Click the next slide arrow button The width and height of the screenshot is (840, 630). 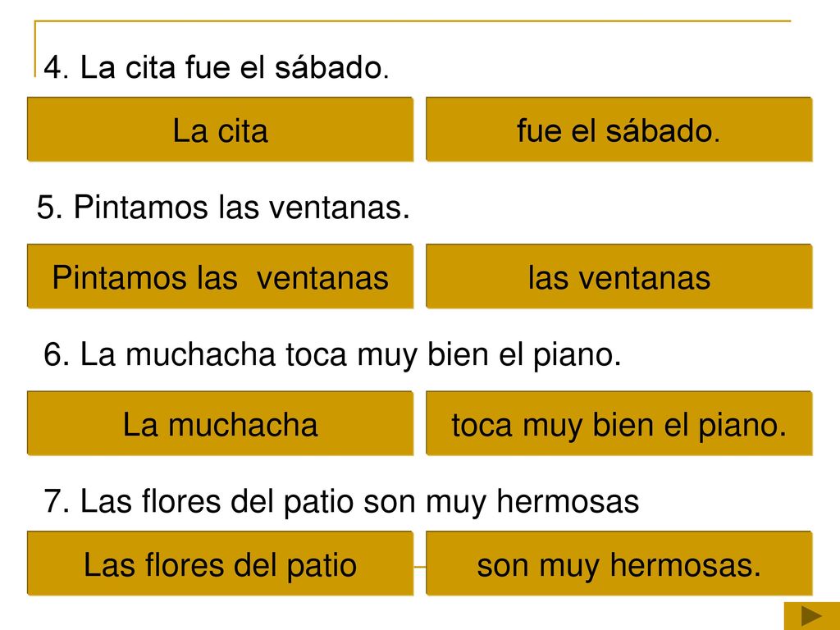(811, 615)
